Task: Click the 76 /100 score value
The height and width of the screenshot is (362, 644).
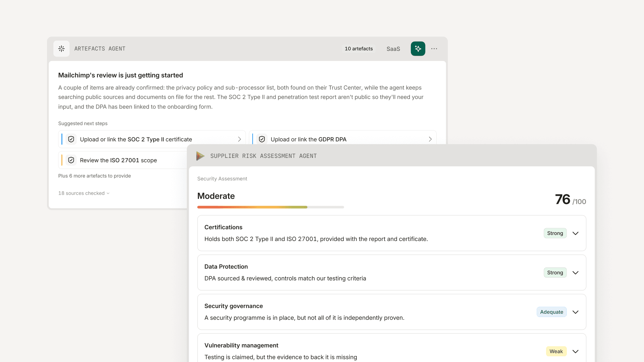Action: 571,200
